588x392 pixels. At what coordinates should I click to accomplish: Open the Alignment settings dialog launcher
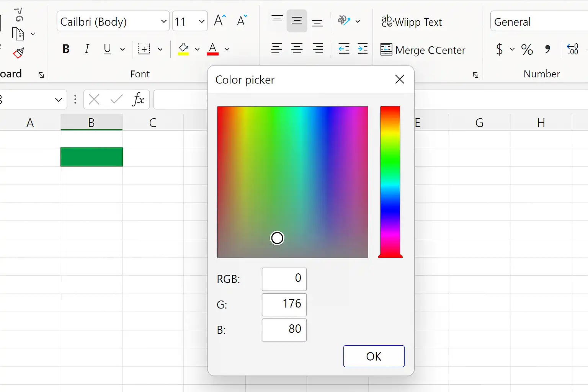475,75
